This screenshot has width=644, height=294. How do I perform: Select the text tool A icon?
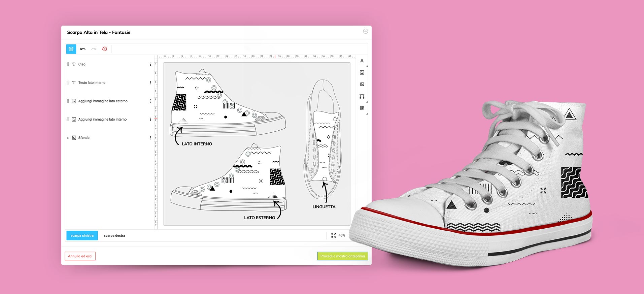[362, 61]
